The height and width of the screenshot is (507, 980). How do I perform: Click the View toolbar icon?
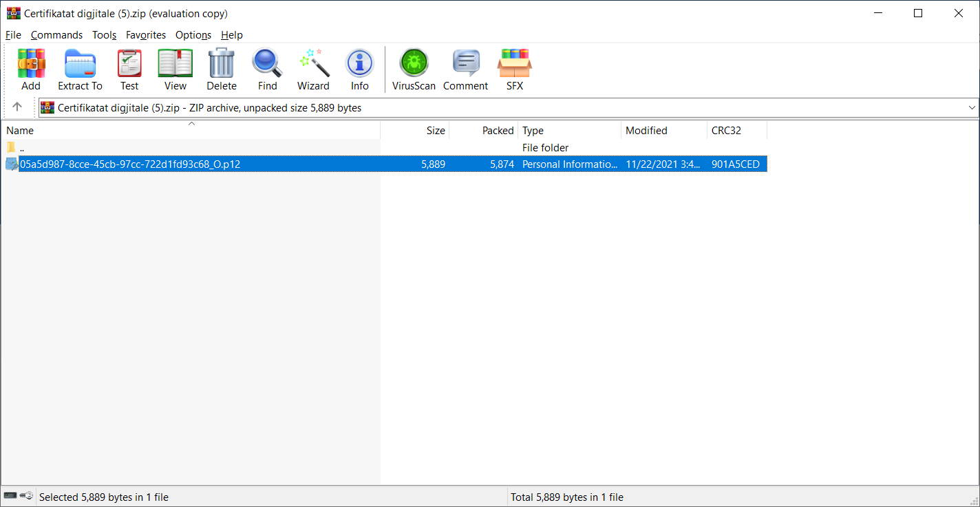pos(175,63)
